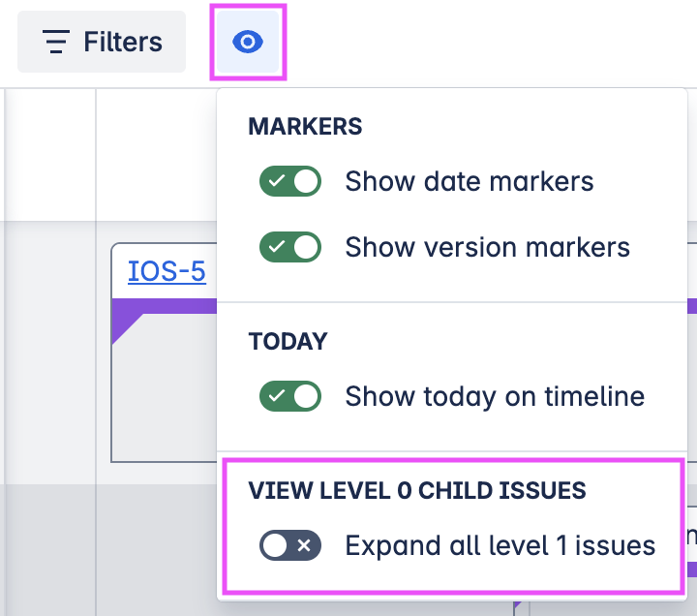The width and height of the screenshot is (697, 616).
Task: Select the MARKERS section heading
Action: [305, 126]
